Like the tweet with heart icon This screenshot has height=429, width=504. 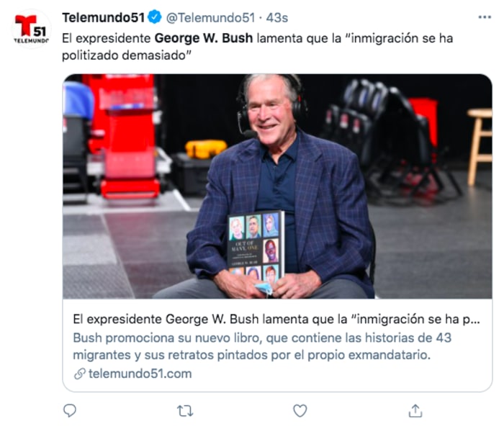[x=300, y=411]
